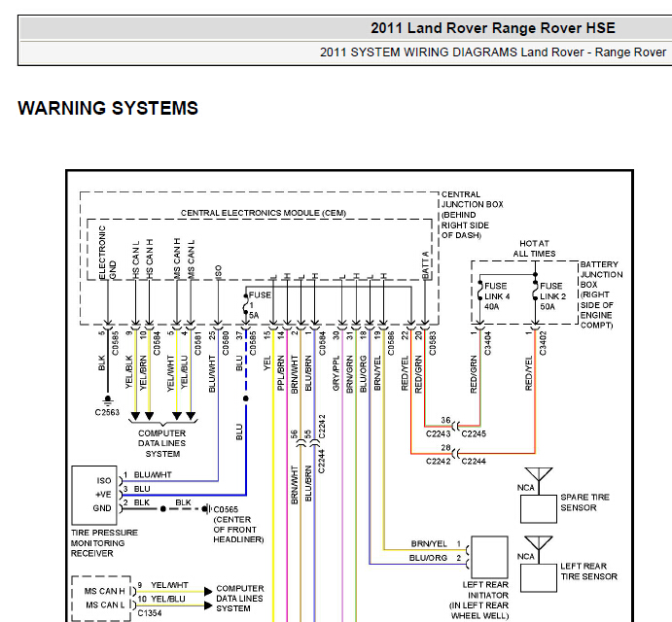Select the "FUSE 1 5A" label

tap(260, 305)
